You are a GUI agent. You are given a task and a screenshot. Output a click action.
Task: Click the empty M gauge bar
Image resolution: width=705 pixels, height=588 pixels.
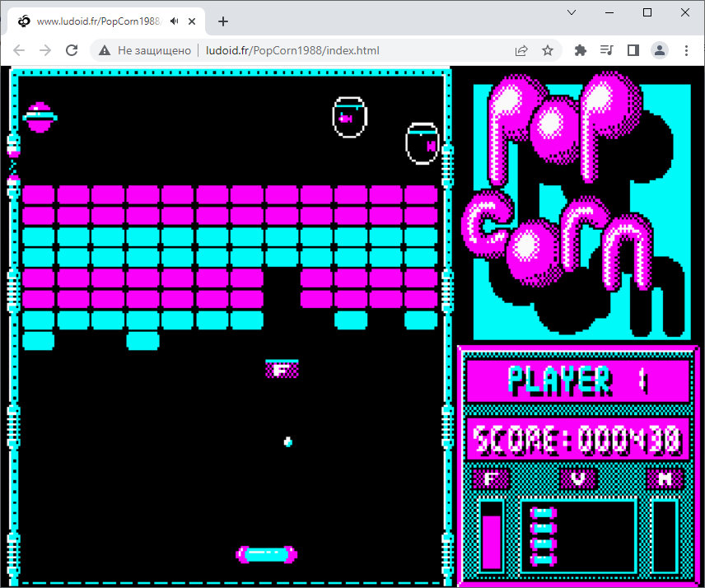(x=665, y=536)
